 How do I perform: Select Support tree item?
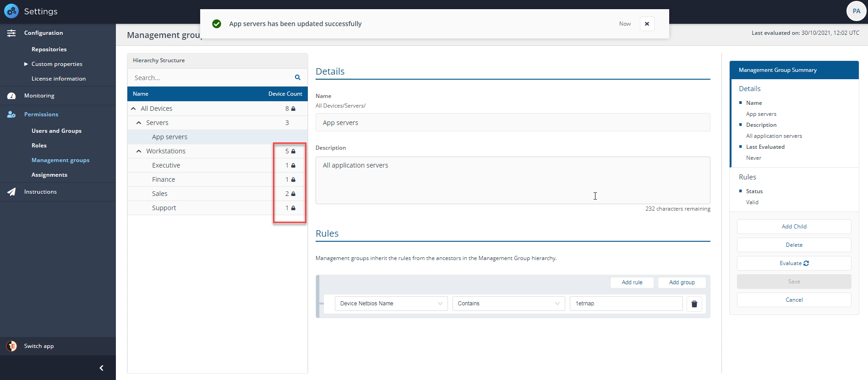[x=164, y=208]
